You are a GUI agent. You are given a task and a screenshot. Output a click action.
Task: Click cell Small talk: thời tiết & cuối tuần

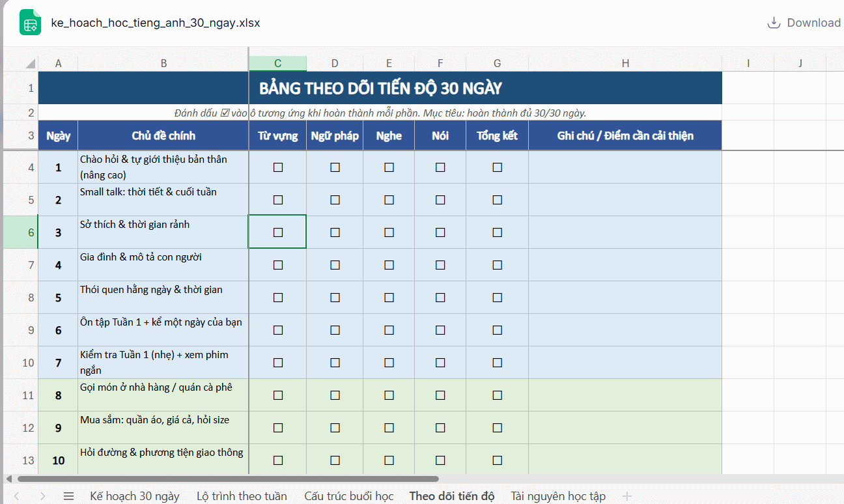163,200
